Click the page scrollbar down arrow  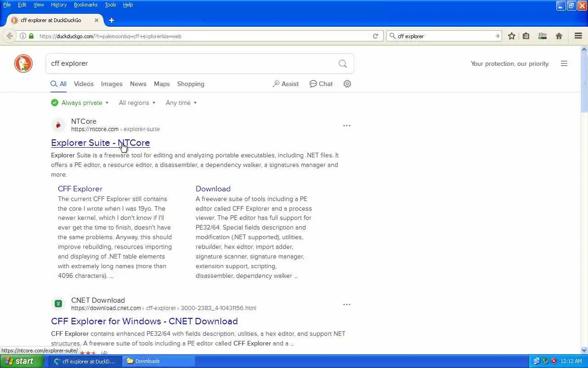coord(584,351)
